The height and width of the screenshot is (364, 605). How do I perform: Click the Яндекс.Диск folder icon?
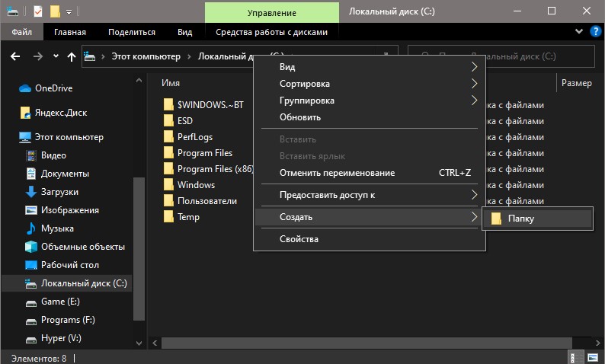tap(25, 113)
